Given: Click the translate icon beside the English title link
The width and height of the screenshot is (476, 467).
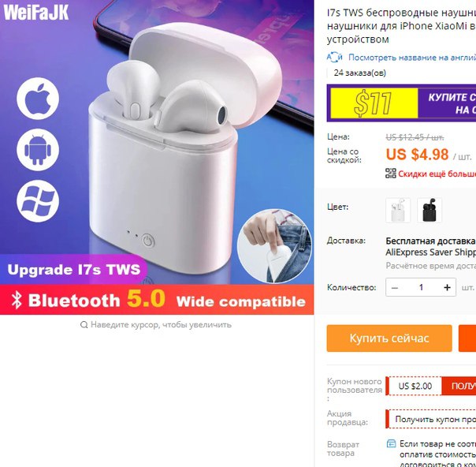Looking at the screenshot, I should (x=334, y=57).
